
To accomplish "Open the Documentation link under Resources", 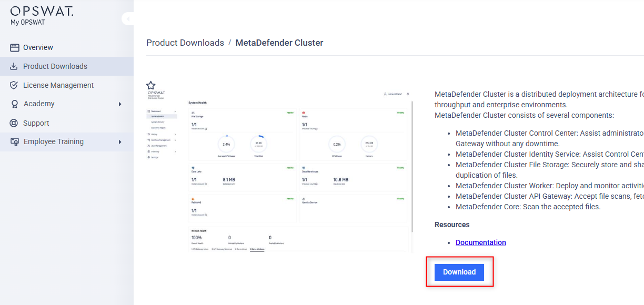I will coord(481,242).
